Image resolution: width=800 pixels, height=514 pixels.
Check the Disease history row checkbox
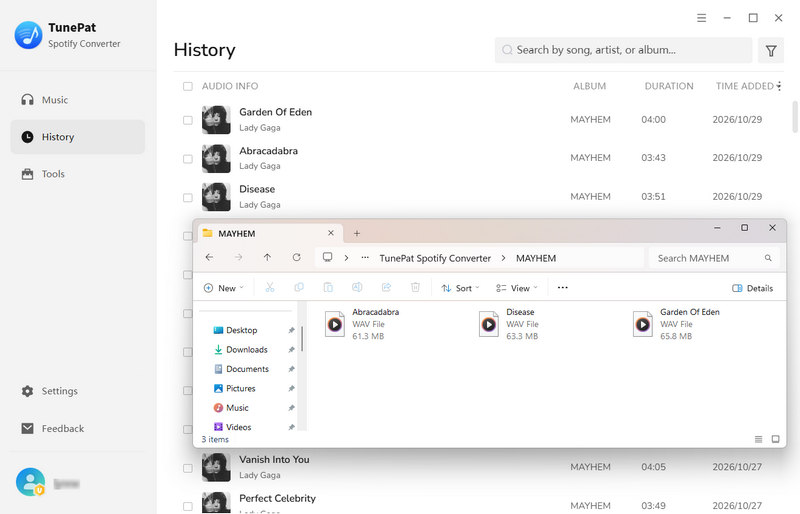[x=188, y=197]
